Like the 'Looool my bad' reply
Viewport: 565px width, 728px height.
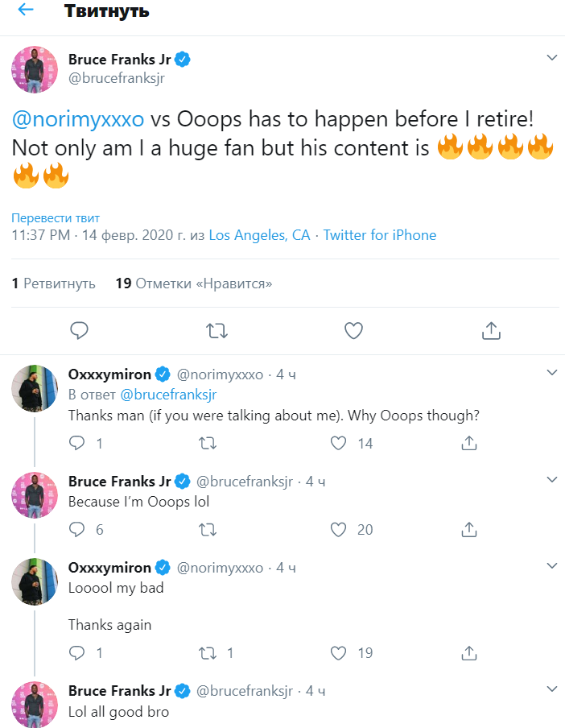(x=340, y=652)
